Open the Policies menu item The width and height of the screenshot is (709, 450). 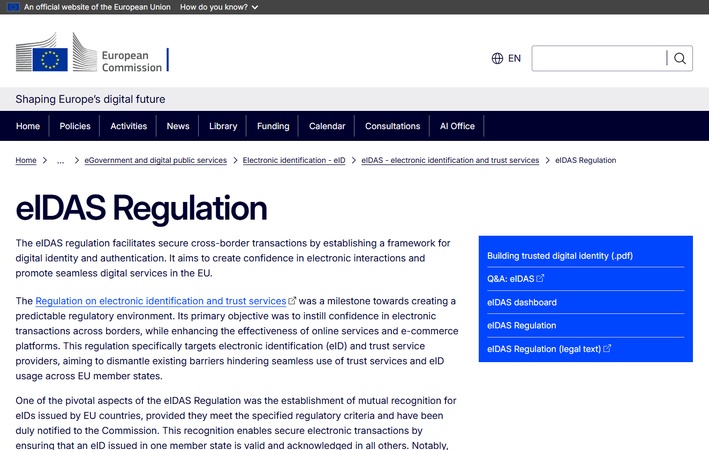point(75,126)
